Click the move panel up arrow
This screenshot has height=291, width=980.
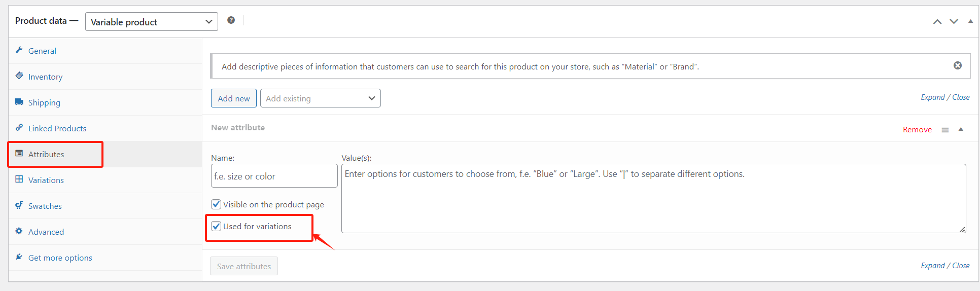(x=937, y=21)
